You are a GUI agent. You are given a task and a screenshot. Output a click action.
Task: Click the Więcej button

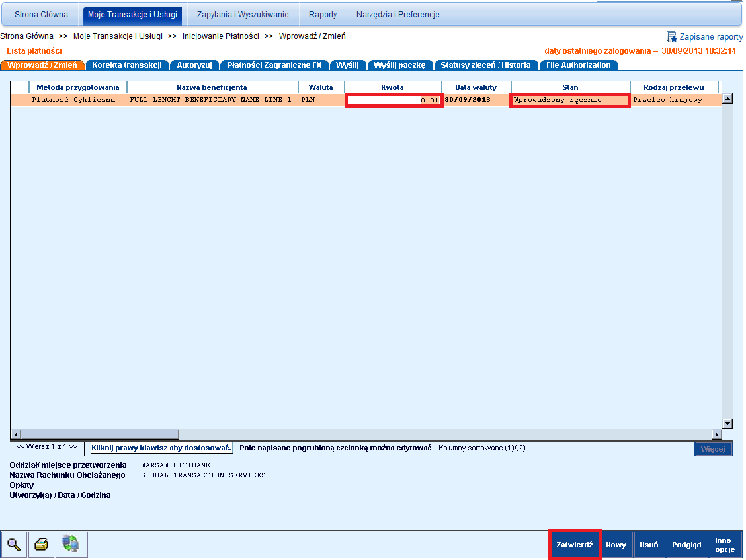click(x=713, y=449)
